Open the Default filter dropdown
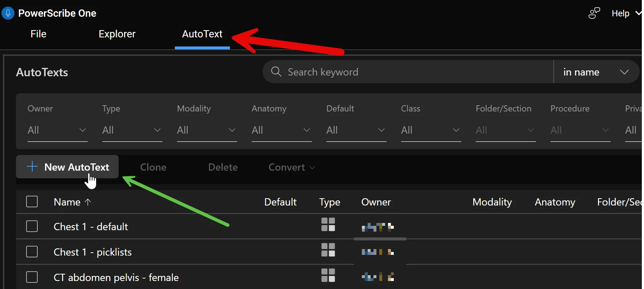644x289 pixels. point(356,130)
